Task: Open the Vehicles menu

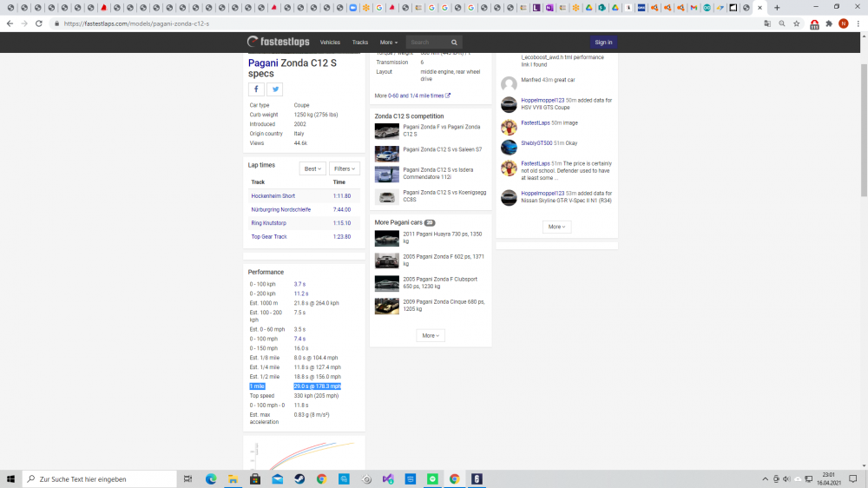Action: [330, 43]
